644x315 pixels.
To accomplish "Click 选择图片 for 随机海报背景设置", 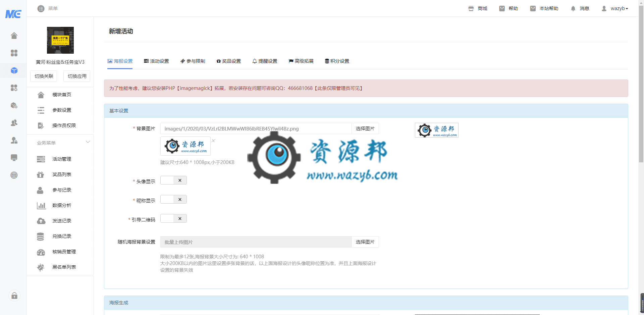I will tap(365, 242).
